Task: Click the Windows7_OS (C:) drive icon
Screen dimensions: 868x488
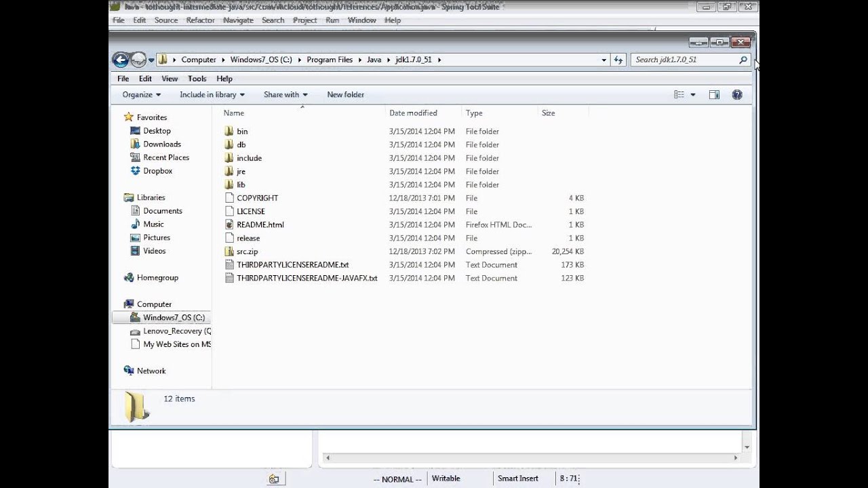Action: [135, 318]
